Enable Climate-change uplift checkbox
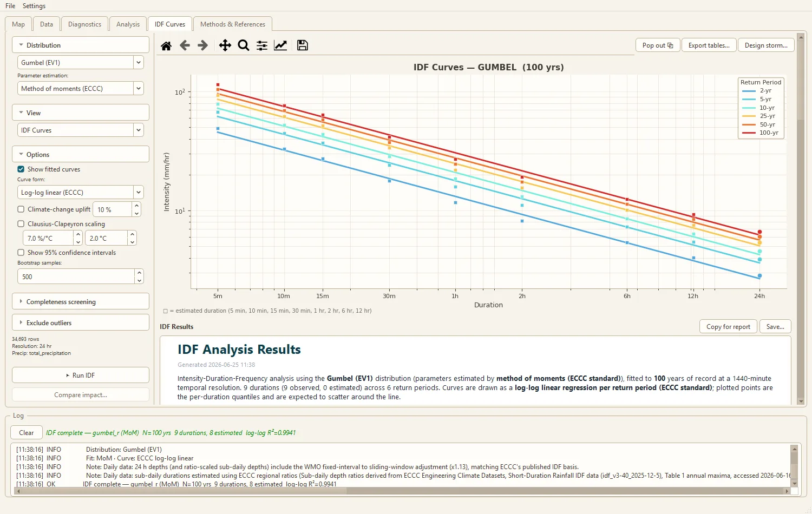 point(21,209)
